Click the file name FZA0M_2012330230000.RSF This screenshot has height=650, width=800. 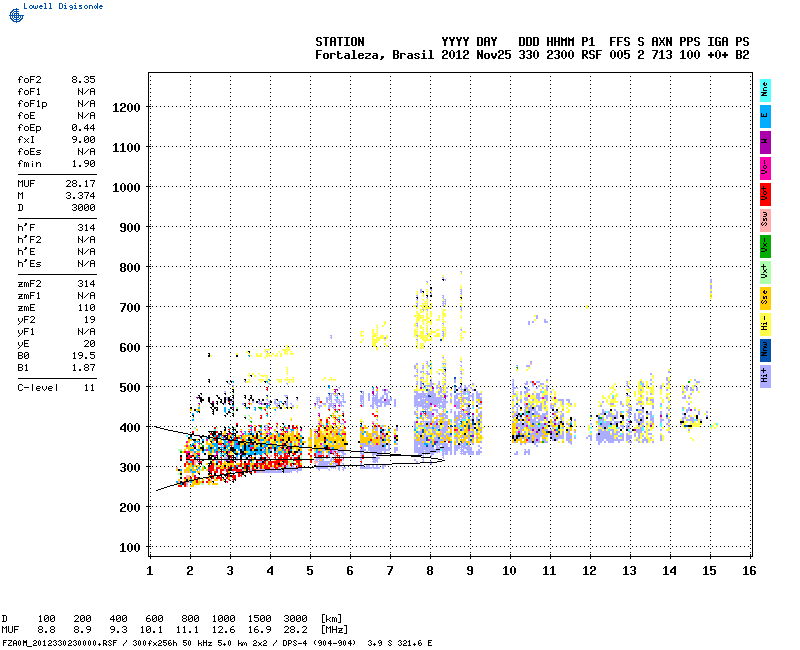click(60, 643)
